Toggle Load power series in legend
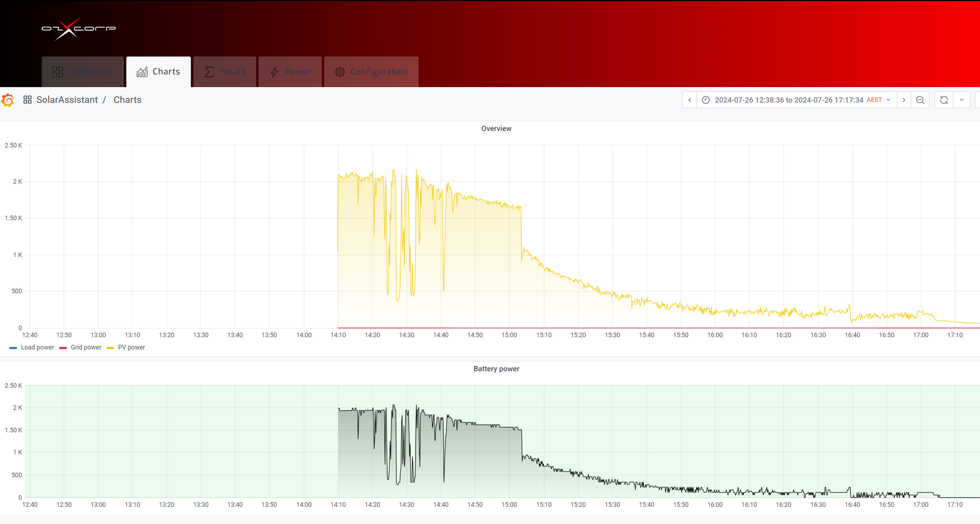 tap(32, 348)
